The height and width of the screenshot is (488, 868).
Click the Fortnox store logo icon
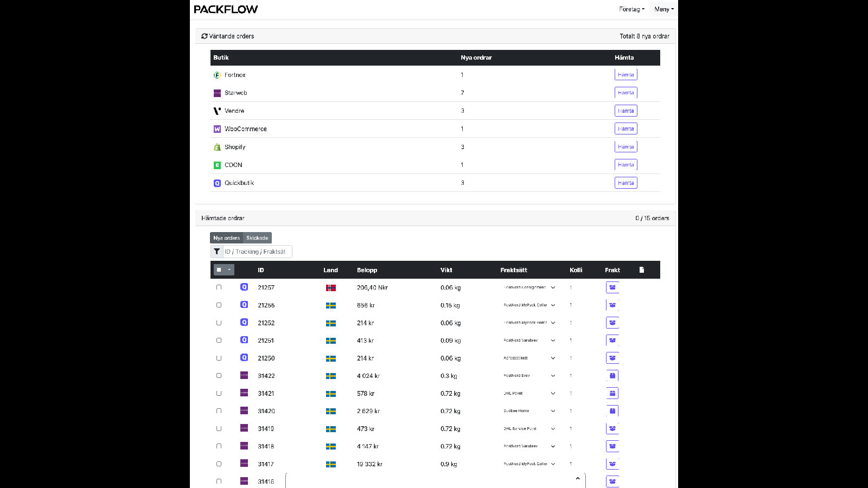click(x=217, y=75)
